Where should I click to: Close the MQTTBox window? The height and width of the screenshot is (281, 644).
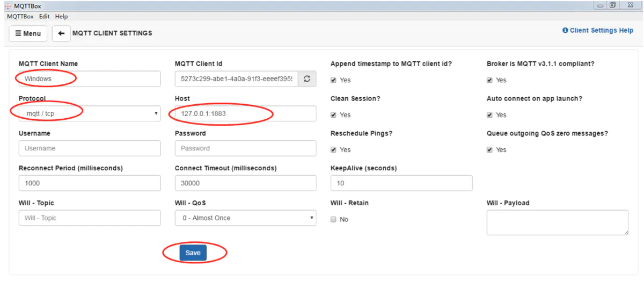tap(630, 5)
